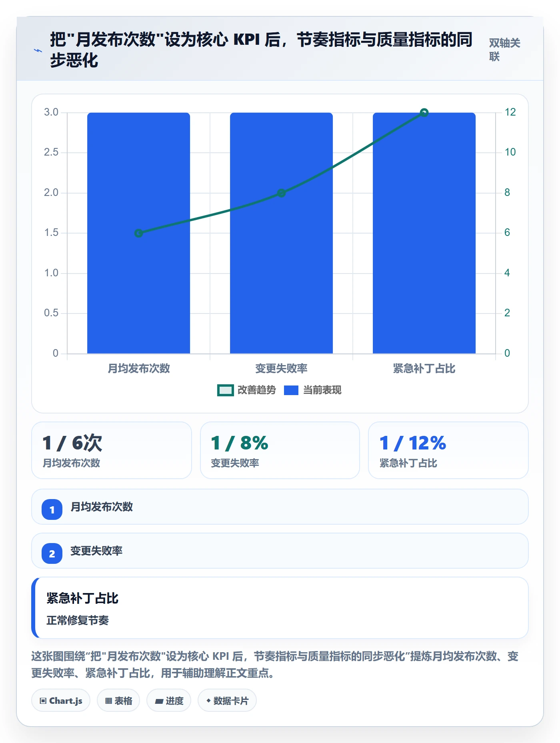
Task: Click the line point at value 6
Action: 138,233
